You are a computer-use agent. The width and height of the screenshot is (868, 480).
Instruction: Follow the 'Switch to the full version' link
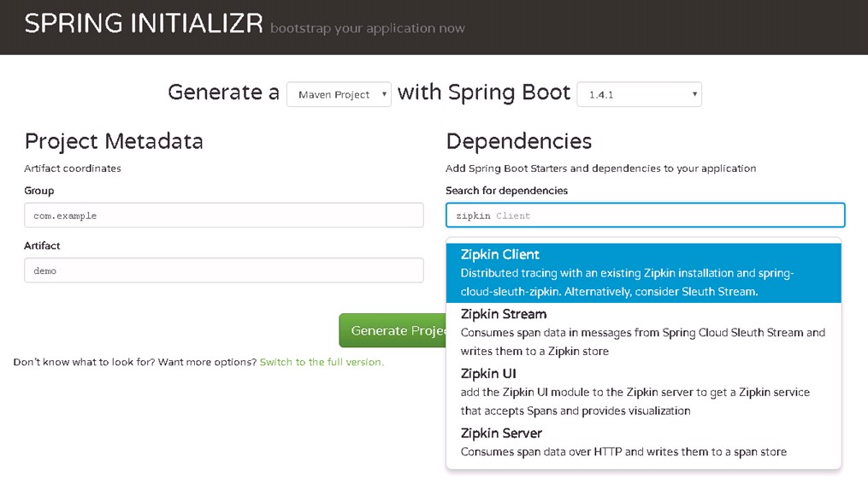click(322, 362)
